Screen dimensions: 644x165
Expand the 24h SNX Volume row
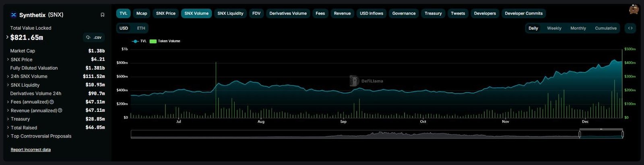point(8,76)
